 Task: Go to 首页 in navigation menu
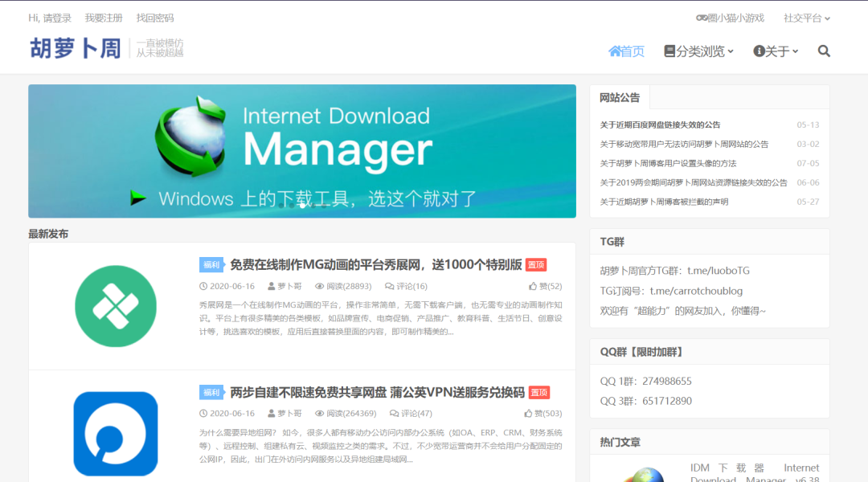[632, 51]
